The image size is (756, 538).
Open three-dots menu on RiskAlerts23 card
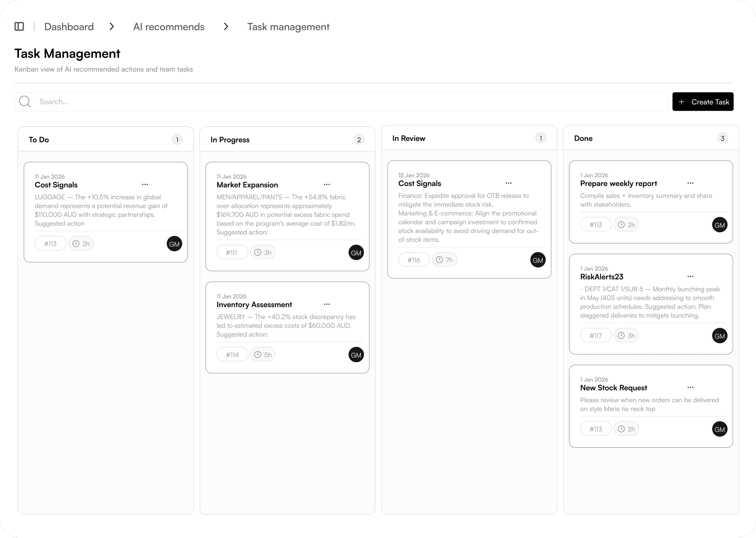(x=690, y=276)
